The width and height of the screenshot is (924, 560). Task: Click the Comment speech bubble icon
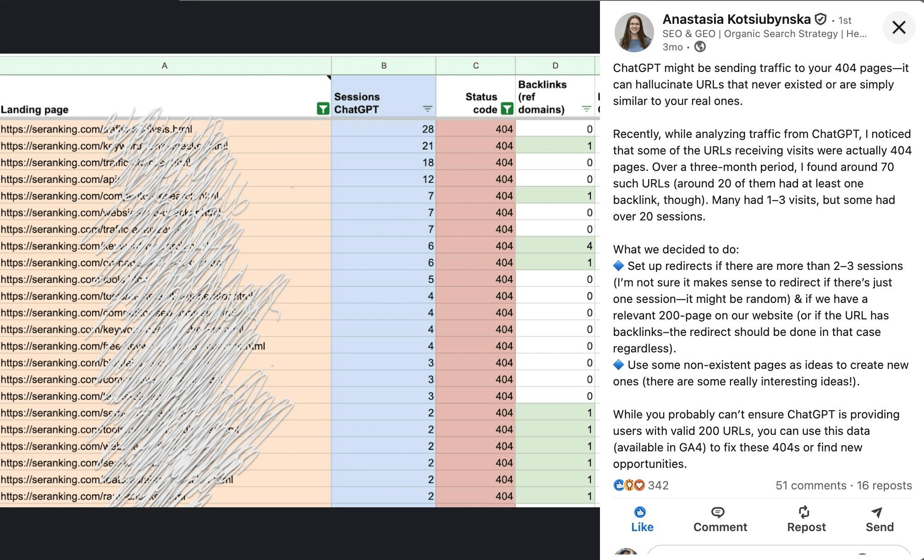718,512
